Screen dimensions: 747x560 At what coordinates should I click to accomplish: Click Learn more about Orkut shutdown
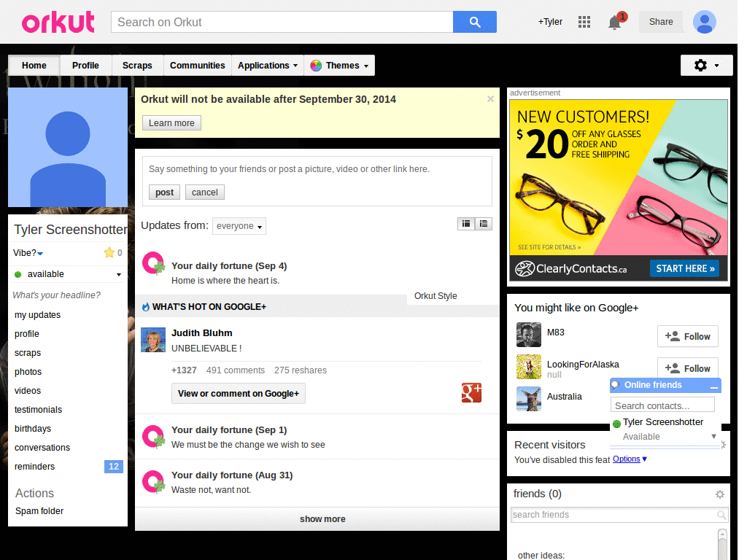click(171, 122)
